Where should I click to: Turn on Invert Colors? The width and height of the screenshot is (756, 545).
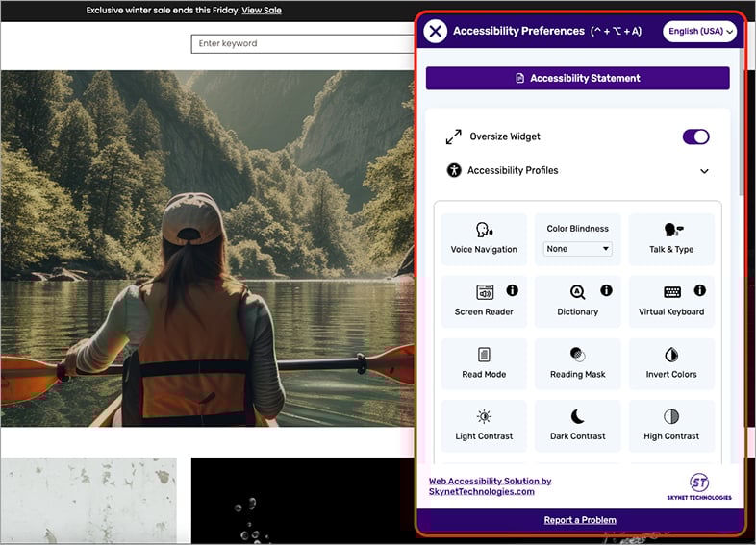pos(671,363)
